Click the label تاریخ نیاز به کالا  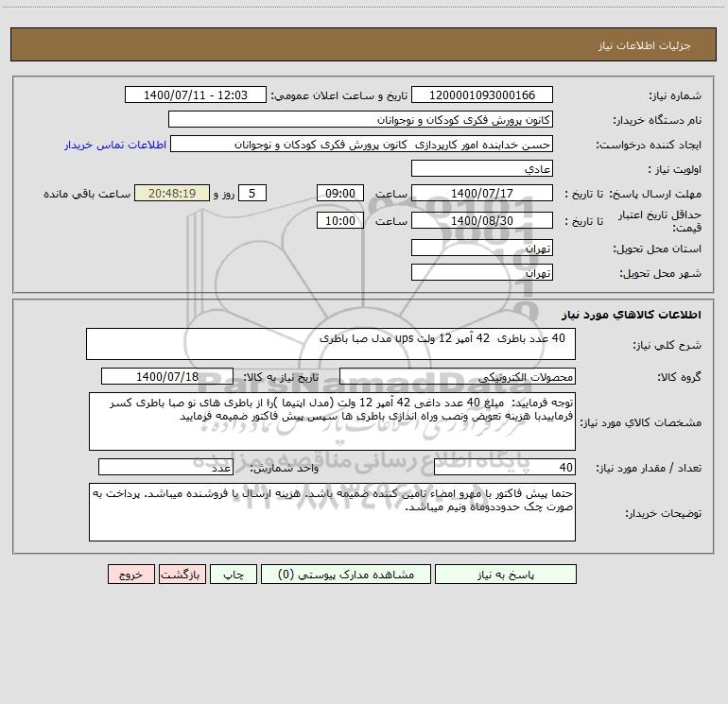[x=282, y=377]
